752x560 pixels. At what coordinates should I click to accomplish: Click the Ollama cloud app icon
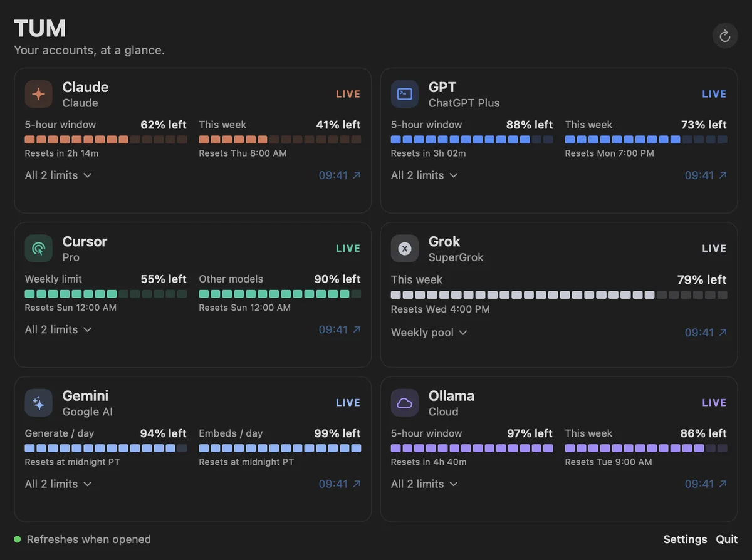(404, 402)
